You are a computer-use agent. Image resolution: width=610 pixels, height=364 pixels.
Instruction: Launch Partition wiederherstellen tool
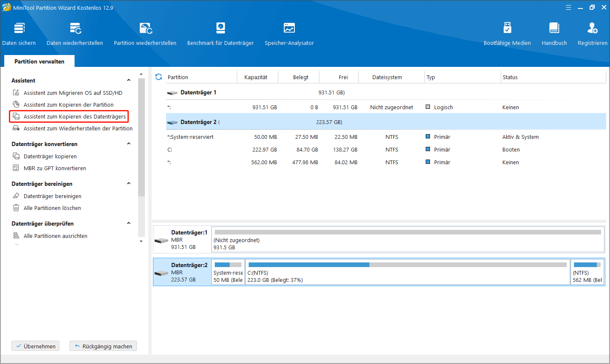[x=145, y=34]
